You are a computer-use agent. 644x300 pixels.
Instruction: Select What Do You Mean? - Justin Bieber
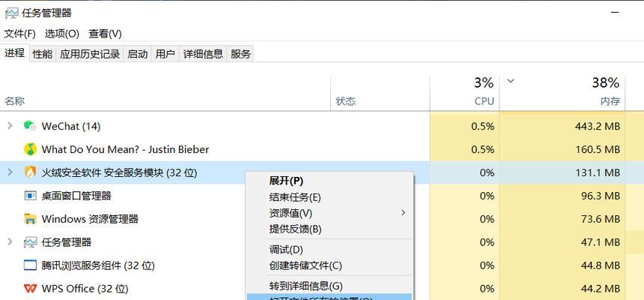pyautogui.click(x=125, y=149)
